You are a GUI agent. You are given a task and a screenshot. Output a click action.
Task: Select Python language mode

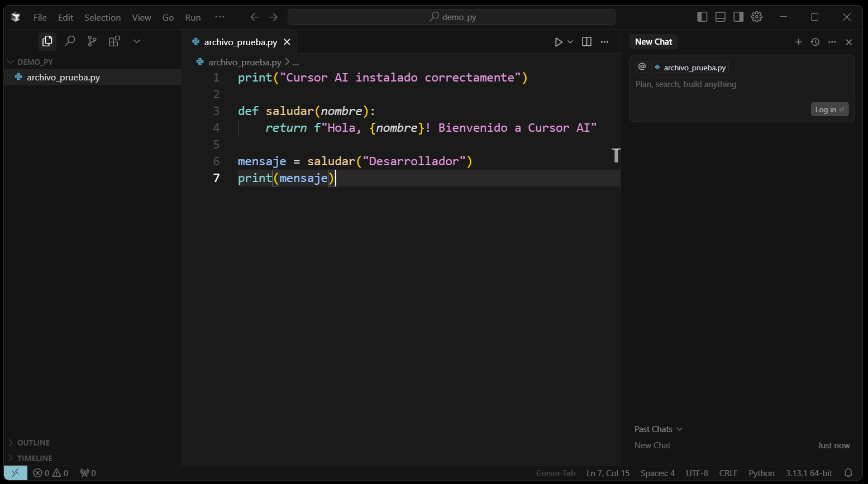coord(761,473)
